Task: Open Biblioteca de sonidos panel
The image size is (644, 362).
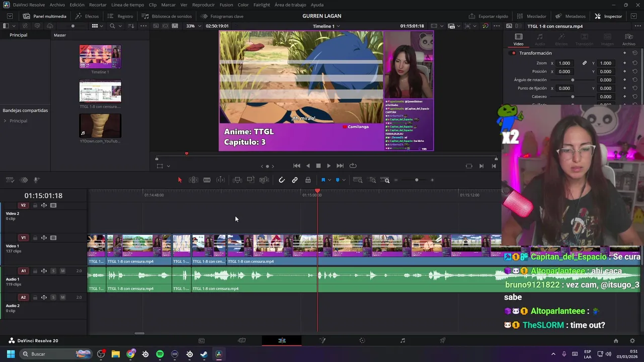Action: (x=167, y=16)
